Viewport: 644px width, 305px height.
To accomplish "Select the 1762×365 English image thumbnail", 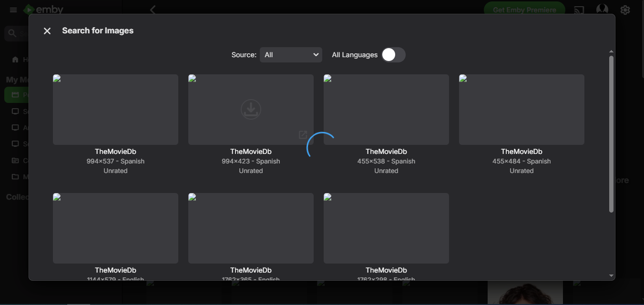I will [x=251, y=228].
